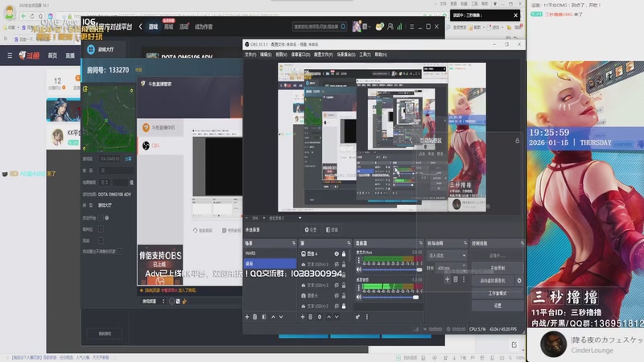
Task: Adjust 桌面音频 volume slider
Action: pyautogui.click(x=390, y=297)
